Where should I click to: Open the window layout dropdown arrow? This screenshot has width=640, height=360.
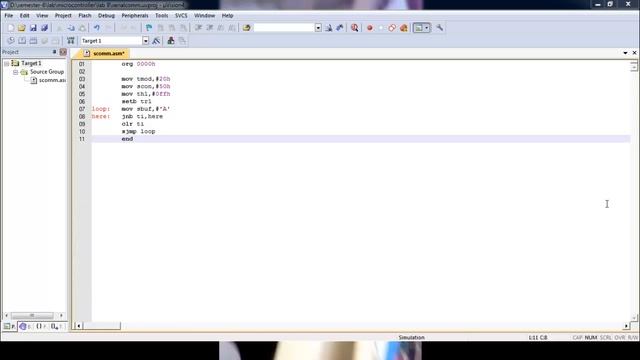click(x=427, y=28)
